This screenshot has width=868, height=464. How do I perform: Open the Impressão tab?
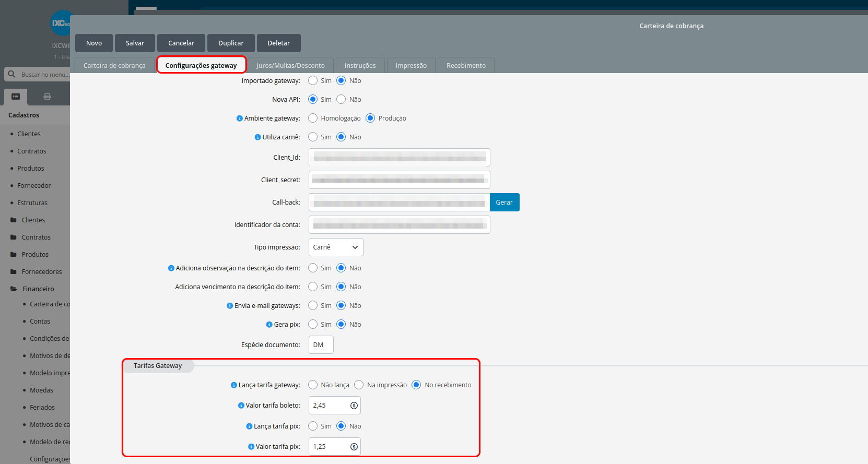point(411,65)
